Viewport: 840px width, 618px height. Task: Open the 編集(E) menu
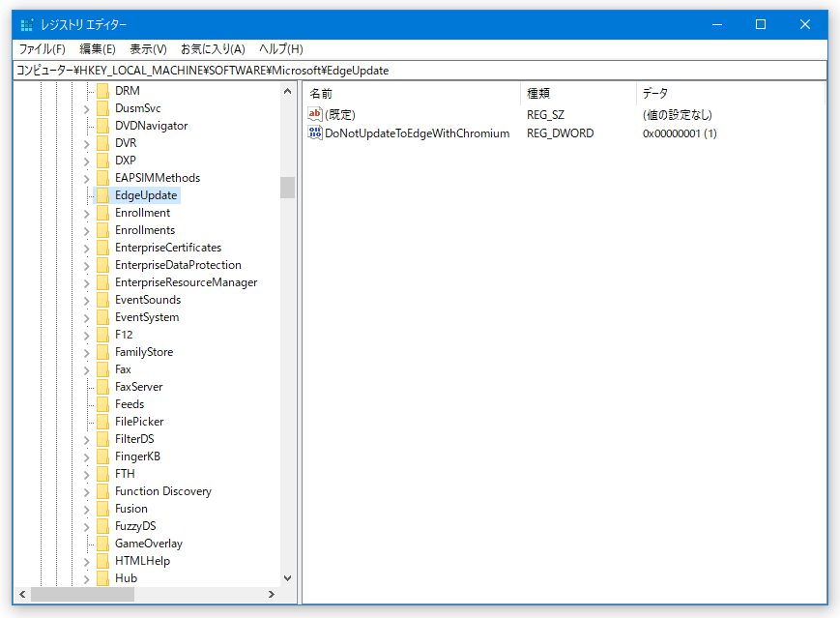pyautogui.click(x=98, y=49)
